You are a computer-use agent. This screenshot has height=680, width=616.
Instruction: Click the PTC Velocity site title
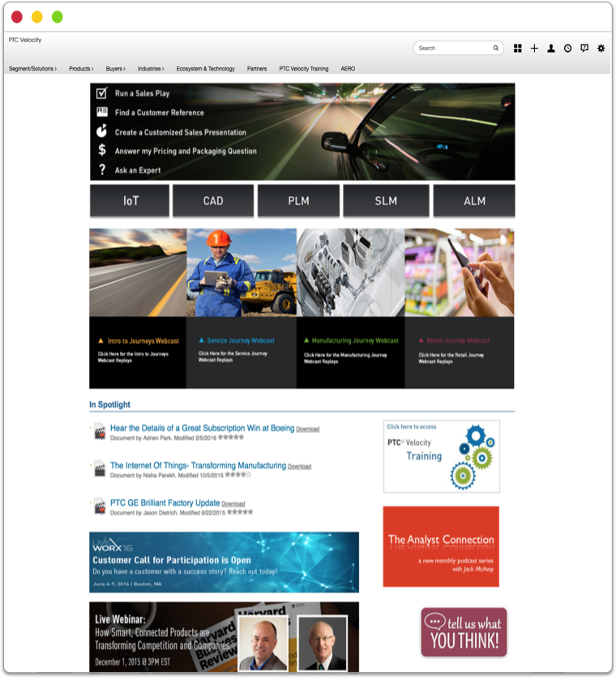click(x=25, y=40)
